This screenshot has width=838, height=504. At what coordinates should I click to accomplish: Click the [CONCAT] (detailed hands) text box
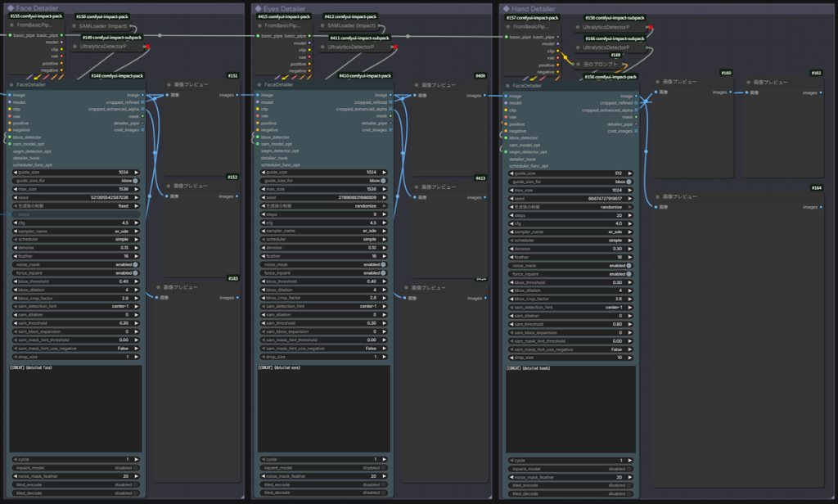tap(570, 409)
